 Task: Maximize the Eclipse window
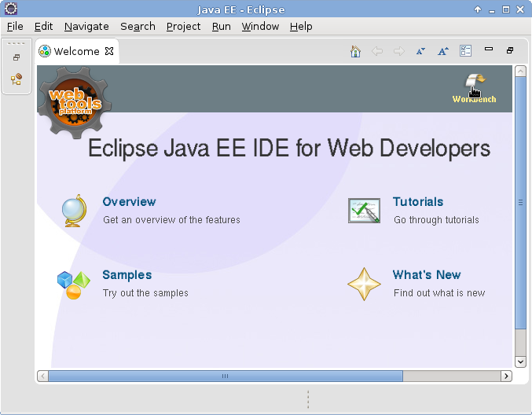506,9
